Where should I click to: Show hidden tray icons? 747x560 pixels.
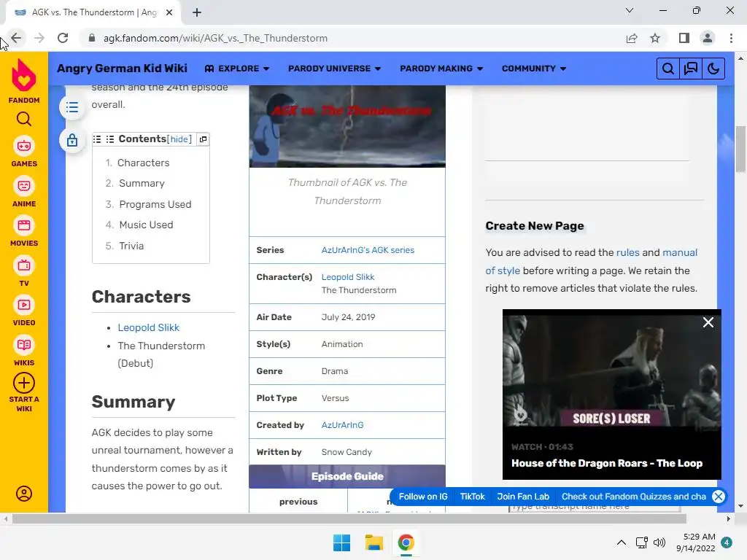click(x=622, y=542)
